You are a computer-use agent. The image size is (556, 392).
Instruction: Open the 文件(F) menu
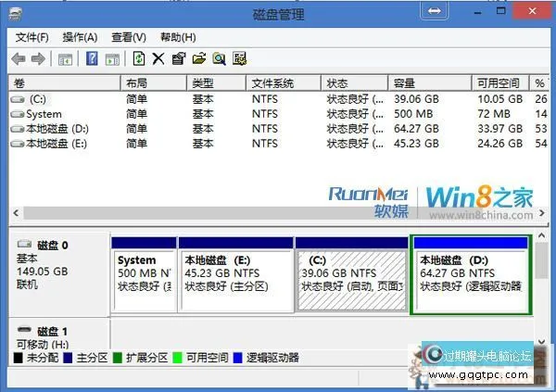(32, 37)
